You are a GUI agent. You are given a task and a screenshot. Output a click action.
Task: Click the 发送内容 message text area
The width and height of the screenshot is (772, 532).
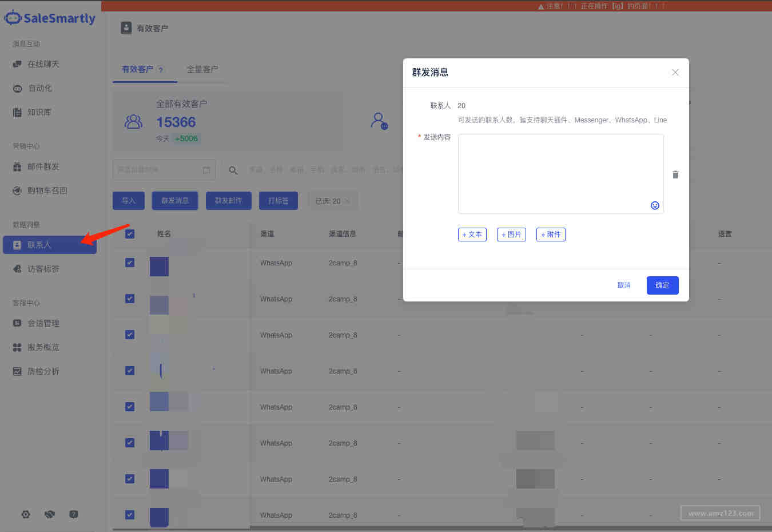coord(561,174)
